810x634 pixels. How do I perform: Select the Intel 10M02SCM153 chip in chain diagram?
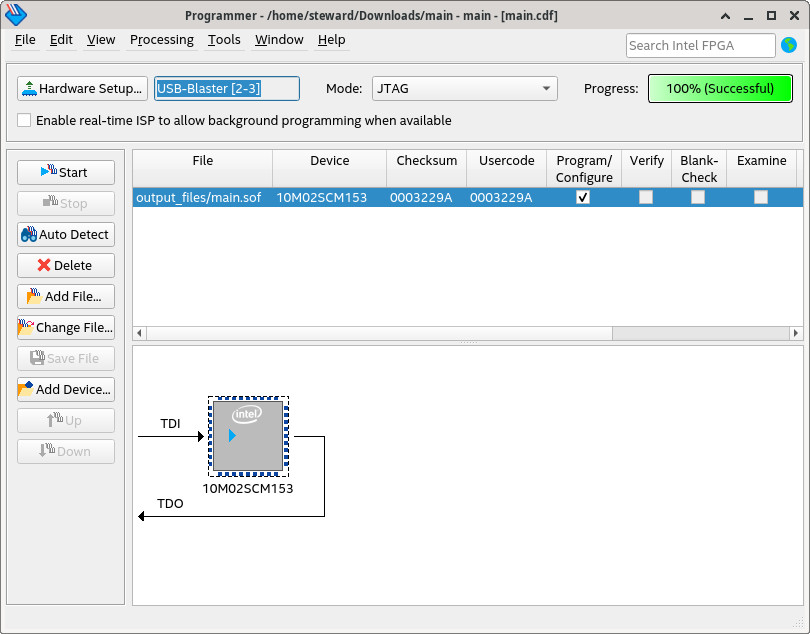[248, 436]
